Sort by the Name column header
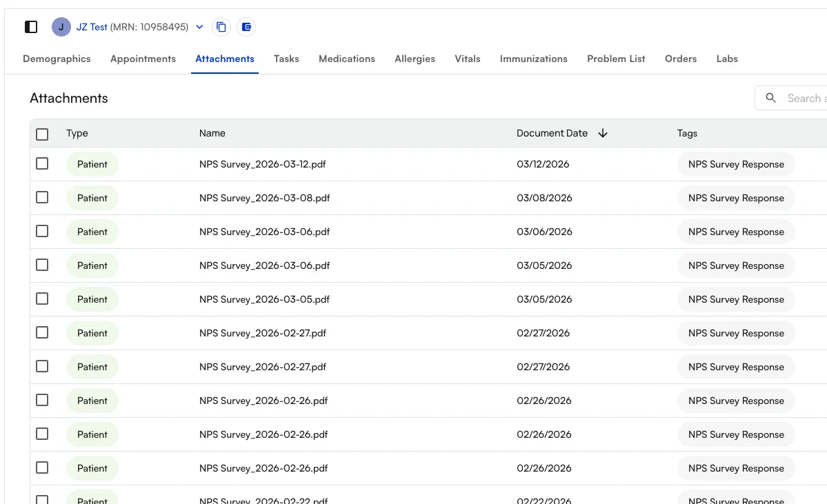827x504 pixels. tap(212, 133)
